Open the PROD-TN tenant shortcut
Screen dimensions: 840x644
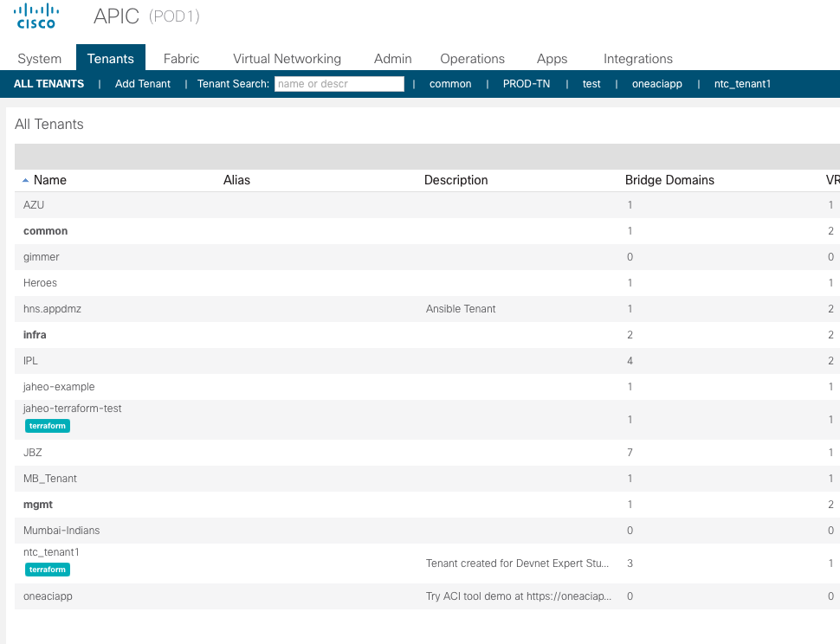(526, 83)
